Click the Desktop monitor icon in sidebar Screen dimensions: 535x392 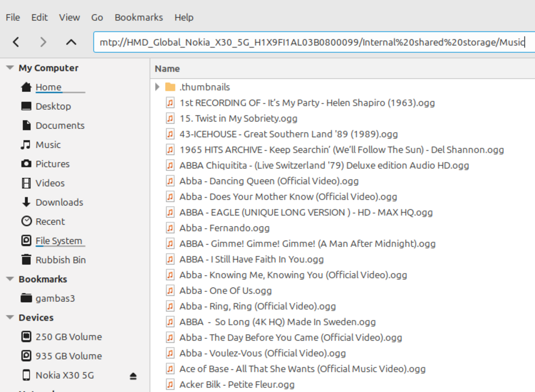coord(26,106)
